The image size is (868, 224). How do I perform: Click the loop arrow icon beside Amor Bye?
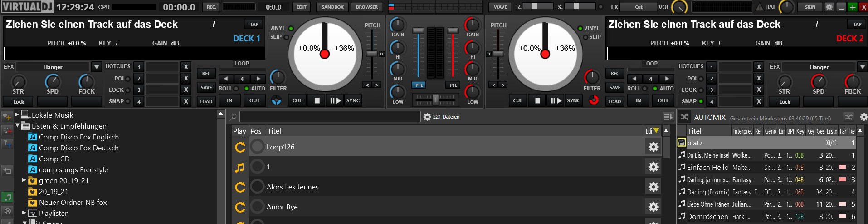240,207
